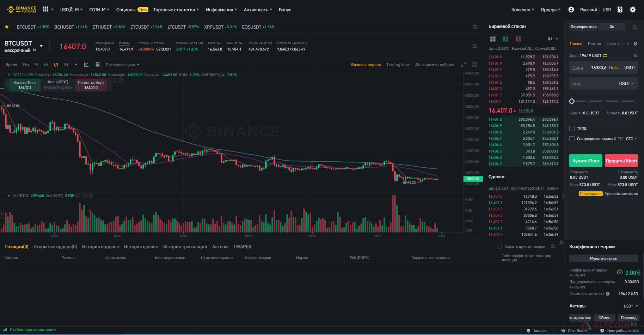The image size is (644, 335).
Task: Open quantity USDT unit dropdown
Action: [626, 84]
